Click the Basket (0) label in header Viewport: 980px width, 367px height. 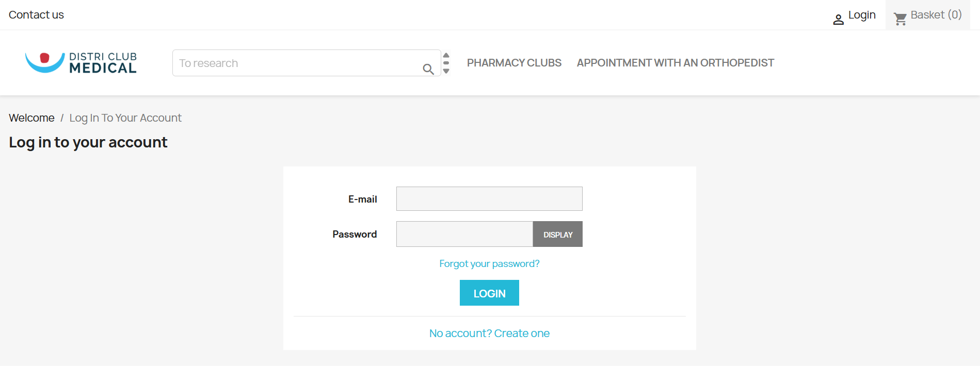pyautogui.click(x=936, y=15)
